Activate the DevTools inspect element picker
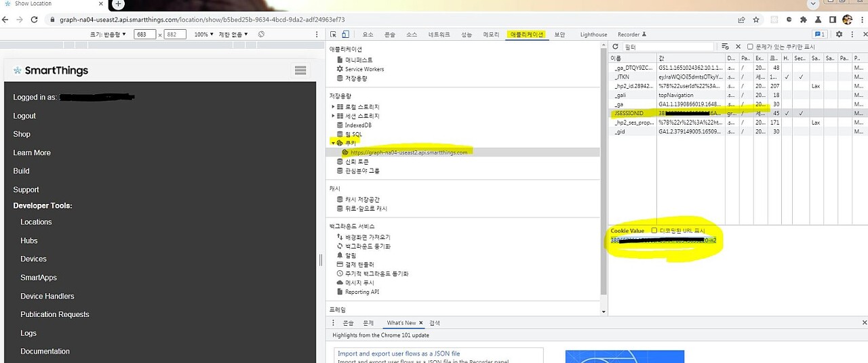Screen dimensions: 868x363 [x=334, y=35]
